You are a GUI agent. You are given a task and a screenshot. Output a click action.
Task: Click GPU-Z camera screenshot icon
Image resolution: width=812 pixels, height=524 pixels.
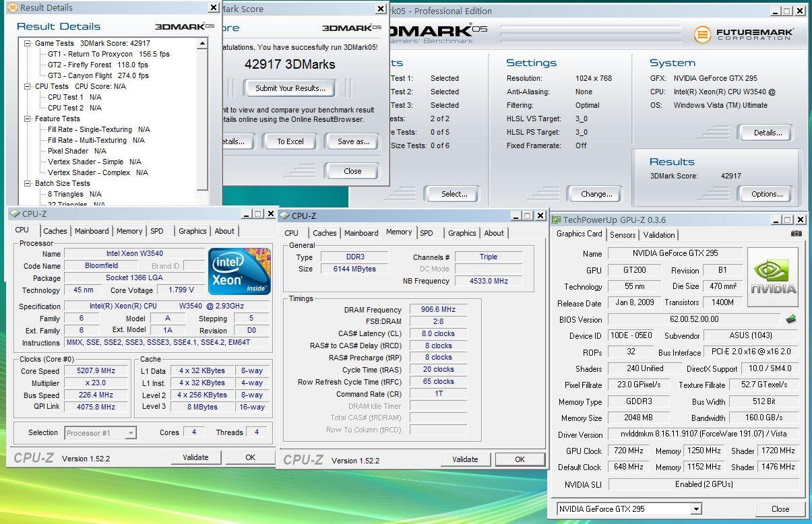[797, 234]
